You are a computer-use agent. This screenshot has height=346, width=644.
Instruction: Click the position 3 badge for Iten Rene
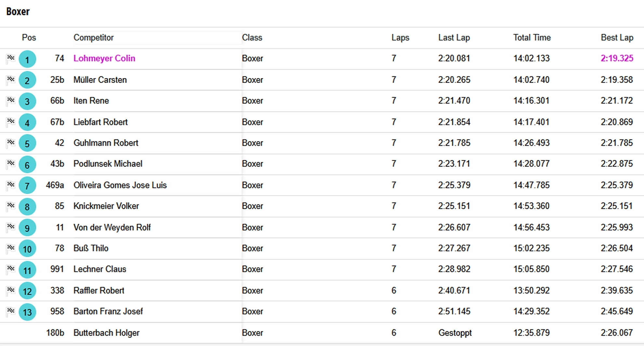point(27,101)
